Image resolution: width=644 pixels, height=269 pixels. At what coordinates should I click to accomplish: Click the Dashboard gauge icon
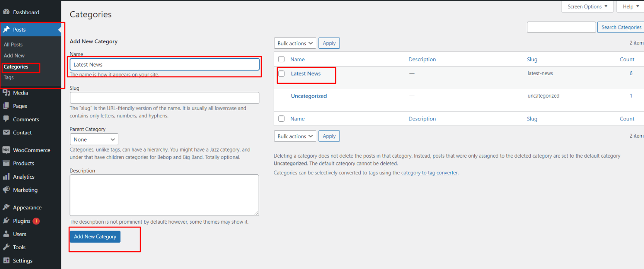[6, 12]
